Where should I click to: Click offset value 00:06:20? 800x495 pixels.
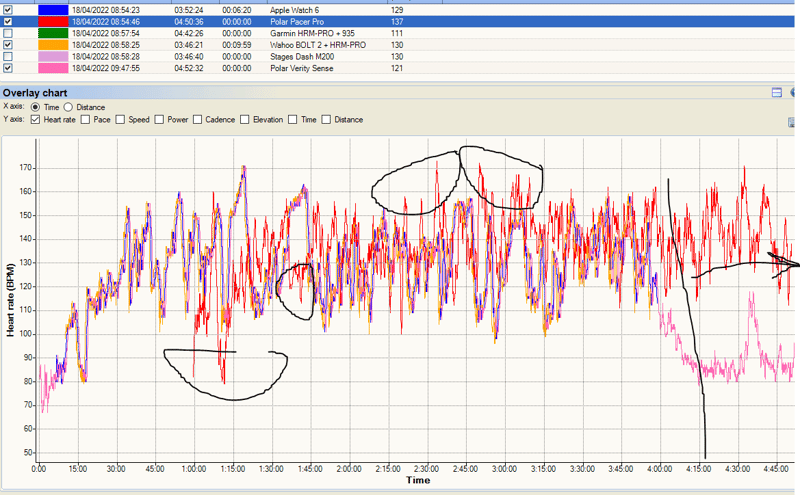[x=237, y=10]
